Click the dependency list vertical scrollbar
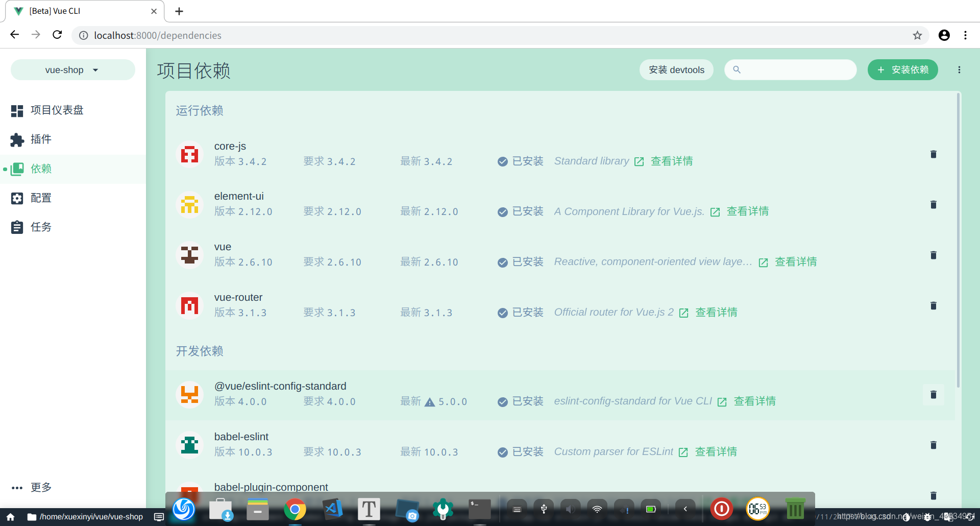The height and width of the screenshot is (526, 980). (958, 240)
